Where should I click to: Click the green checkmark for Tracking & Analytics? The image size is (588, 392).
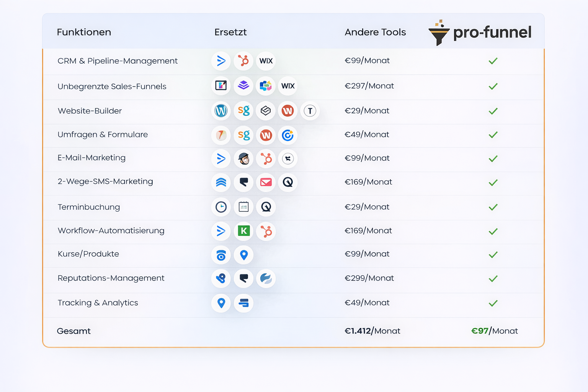[x=493, y=303]
